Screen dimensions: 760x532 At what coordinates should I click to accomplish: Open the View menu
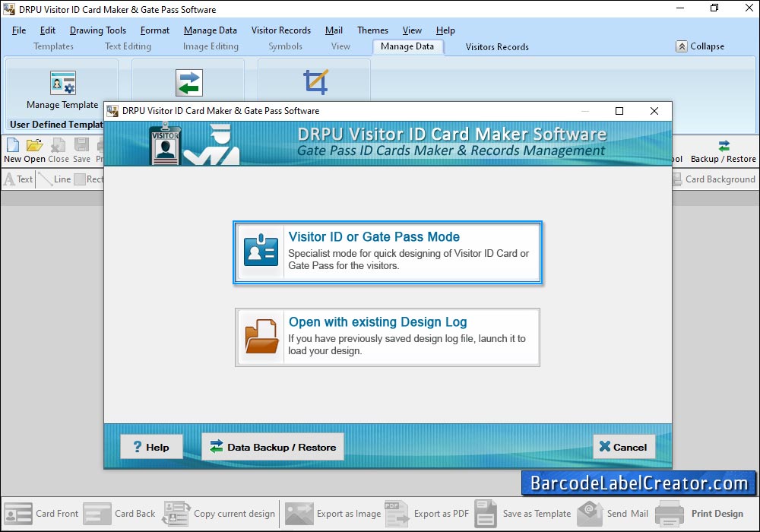point(412,30)
